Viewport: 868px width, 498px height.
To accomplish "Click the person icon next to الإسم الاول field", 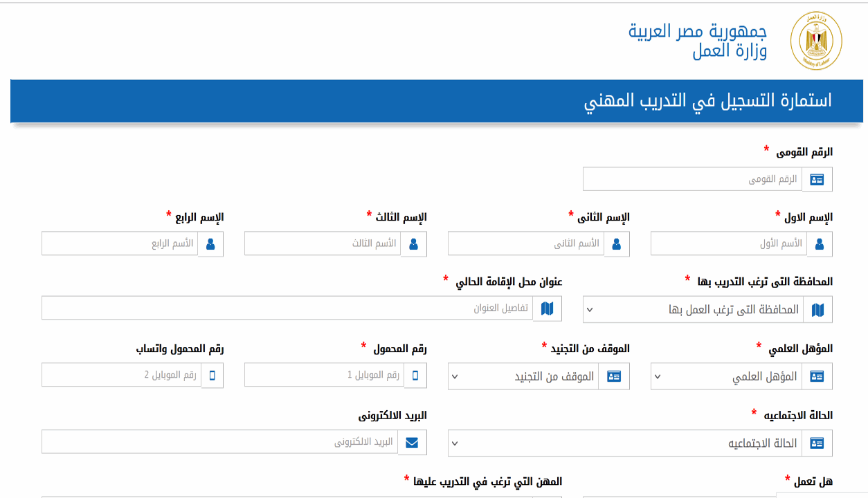I will (x=820, y=243).
